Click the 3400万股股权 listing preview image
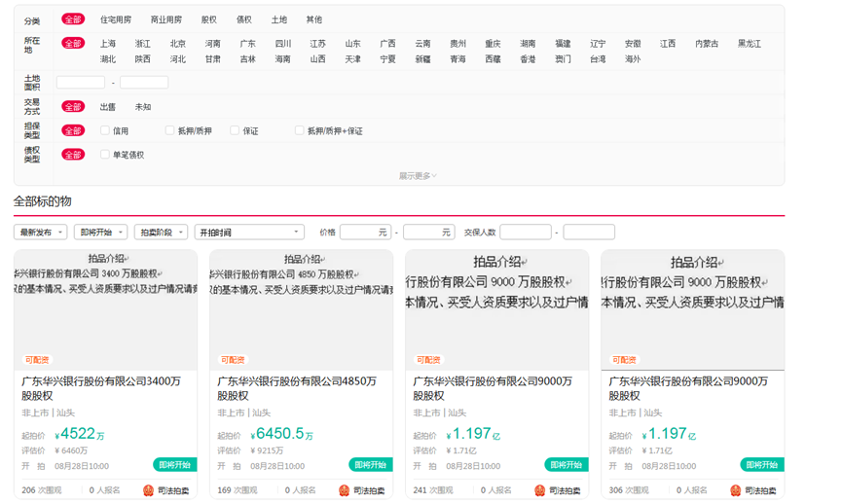This screenshot has height=504, width=842. (x=105, y=309)
